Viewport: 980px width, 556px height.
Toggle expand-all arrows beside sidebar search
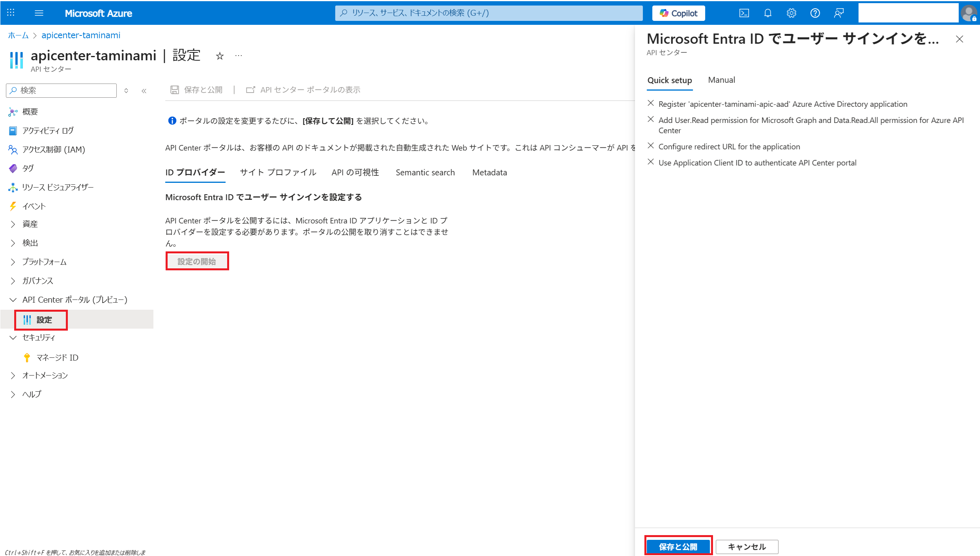click(126, 91)
